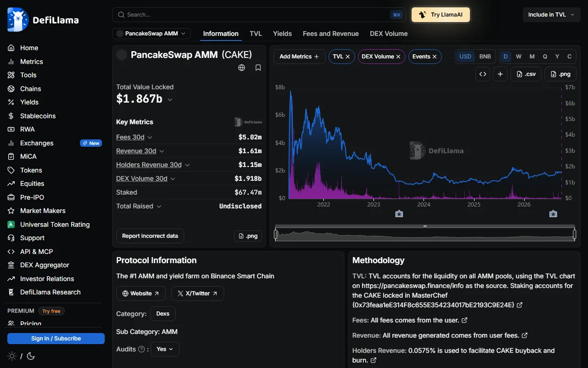Open Stablecoins from the sidebar
Viewport: 588px width, 368px height.
(55, 116)
